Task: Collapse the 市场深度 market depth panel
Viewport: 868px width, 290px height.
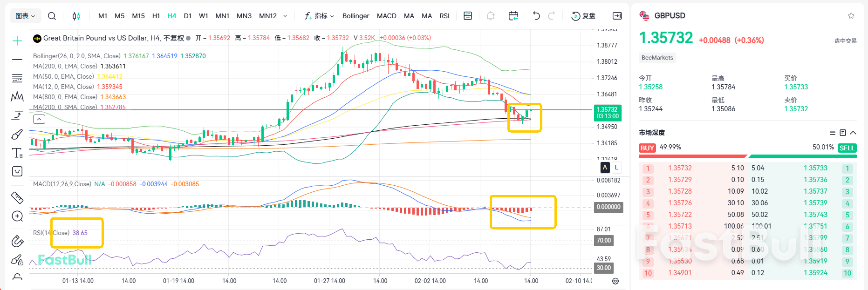Action: 853,133
